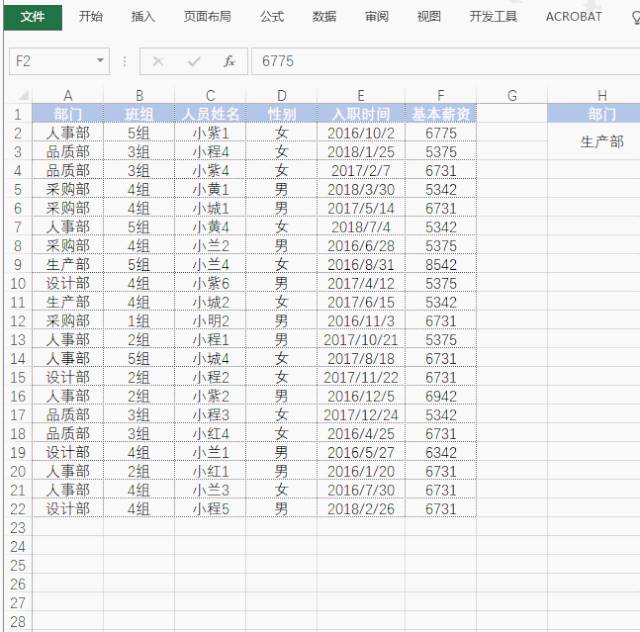
Task: Click the Select All corner triangle
Action: pyautogui.click(x=20, y=96)
